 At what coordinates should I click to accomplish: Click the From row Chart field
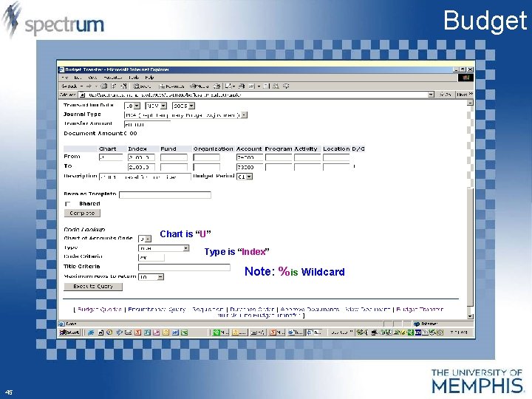111,157
